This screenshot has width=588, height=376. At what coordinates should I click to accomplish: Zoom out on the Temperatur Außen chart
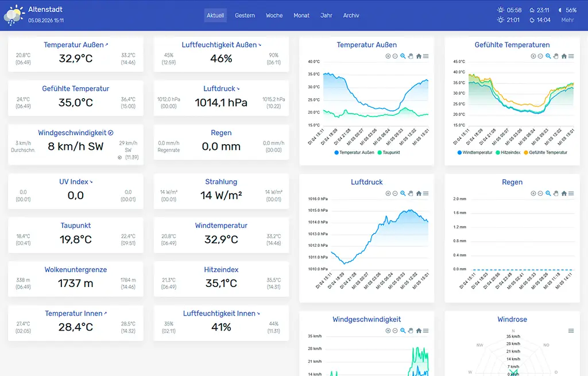click(x=395, y=56)
